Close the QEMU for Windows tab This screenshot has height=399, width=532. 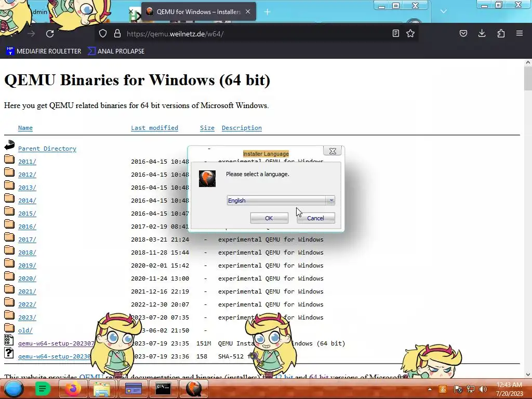point(248,11)
